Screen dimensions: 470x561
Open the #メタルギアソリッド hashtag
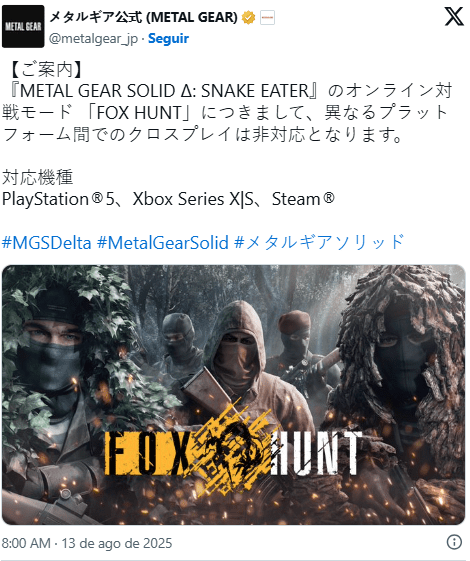point(319,242)
